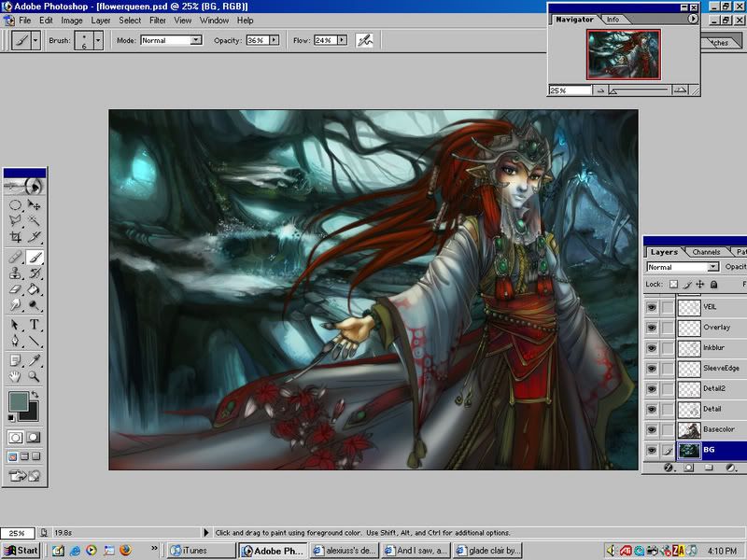The width and height of the screenshot is (747, 560).
Task: Open the Brush preset picker arrow
Action: point(98,40)
